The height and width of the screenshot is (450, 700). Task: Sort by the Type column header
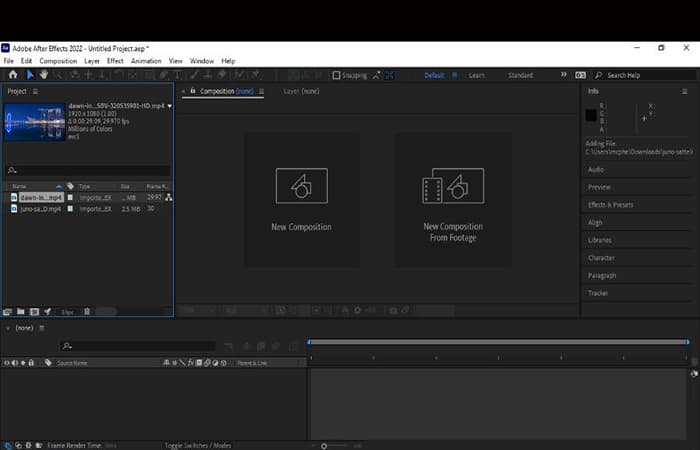click(x=84, y=186)
